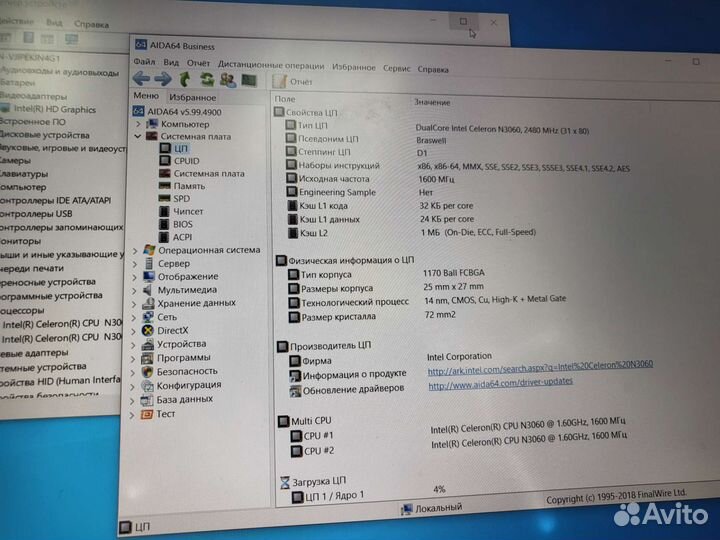
Task: Click the Программы icon
Action: tap(147, 358)
